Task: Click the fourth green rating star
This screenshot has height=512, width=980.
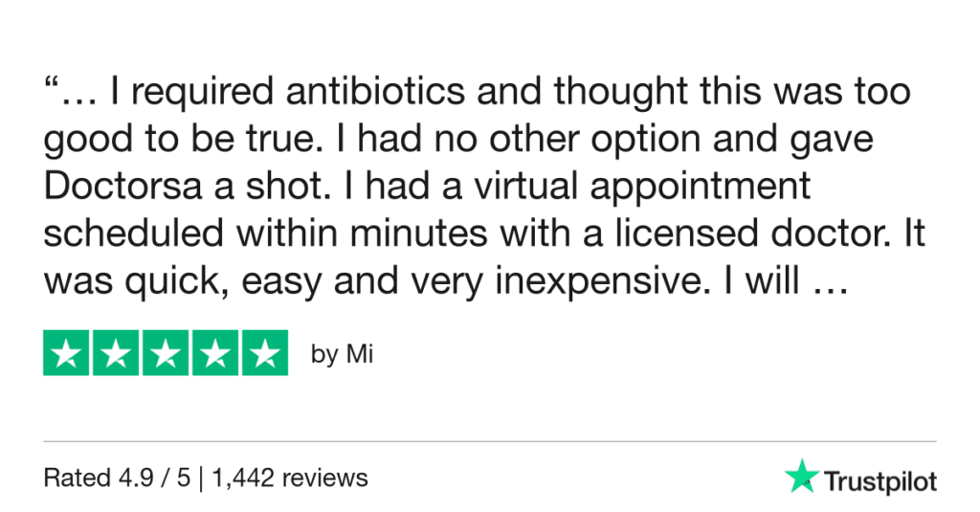Action: 215,353
